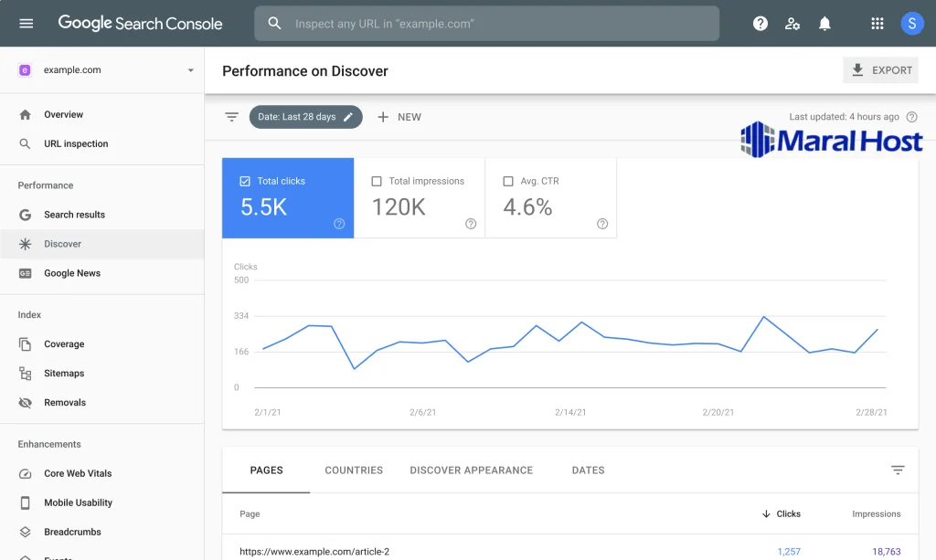Click the help question mark icon
Image resolution: width=936 pixels, height=560 pixels.
[x=760, y=24]
